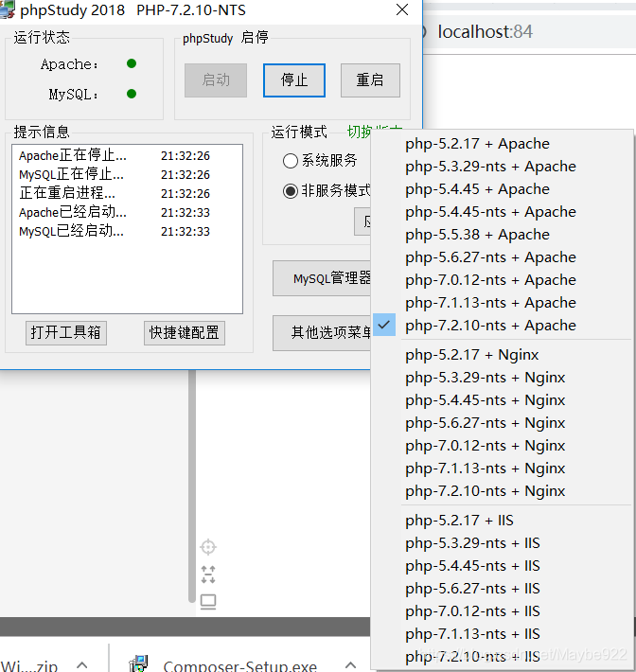Choose php-5.6.27-nts + Apache
The height and width of the screenshot is (672, 636).
(503, 257)
